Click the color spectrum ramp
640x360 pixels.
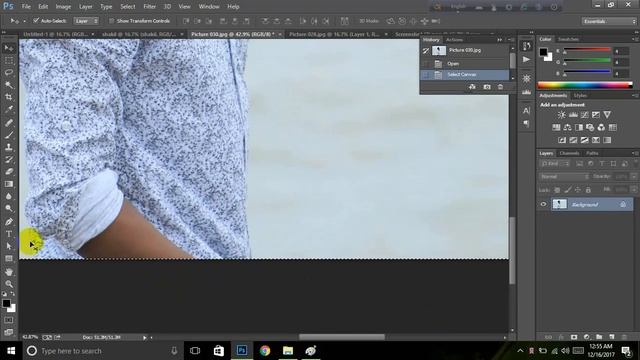click(585, 85)
